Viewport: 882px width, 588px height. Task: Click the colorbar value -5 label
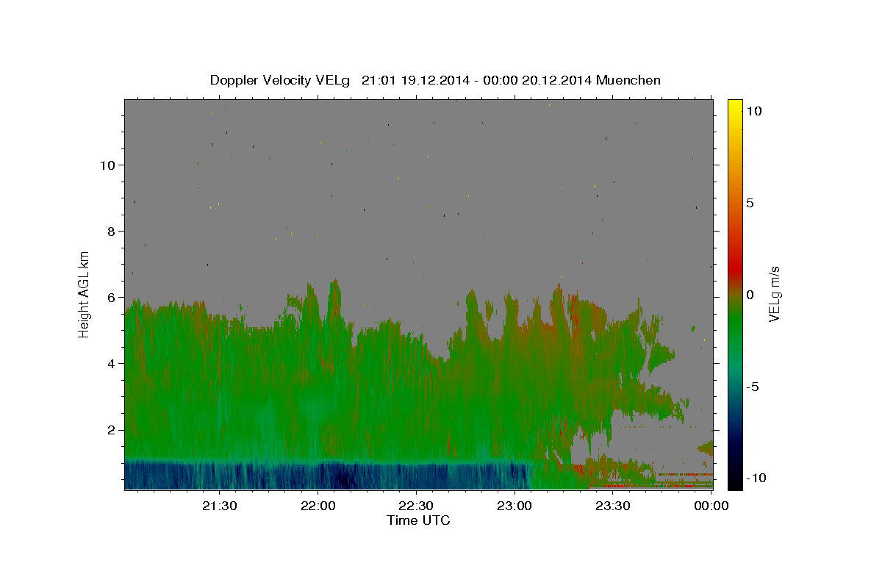(753, 387)
